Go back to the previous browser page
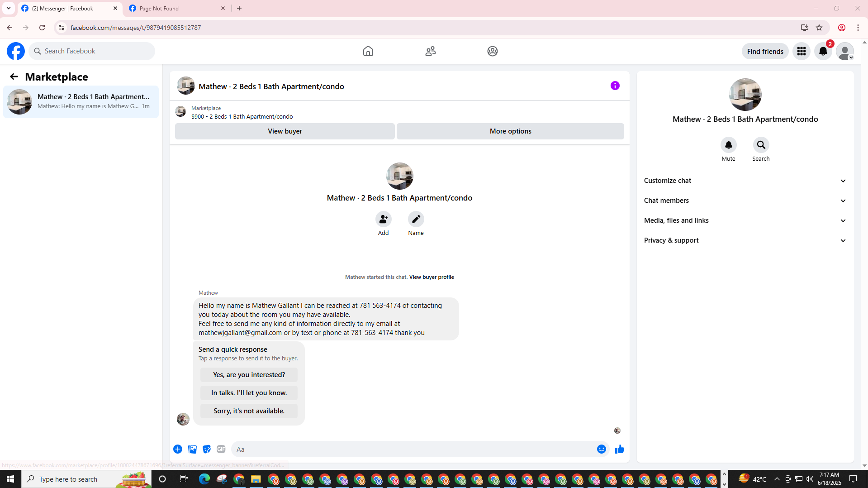868x488 pixels. click(x=9, y=28)
